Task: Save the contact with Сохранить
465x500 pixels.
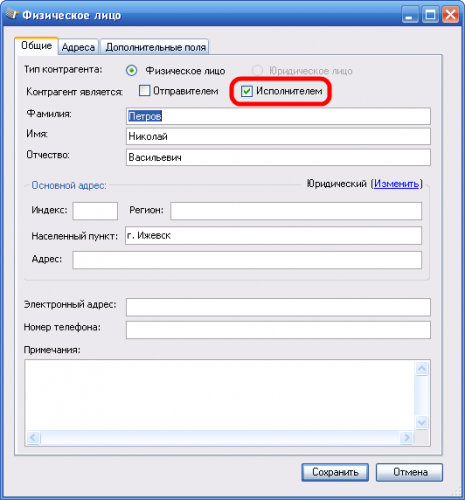Action: click(335, 472)
